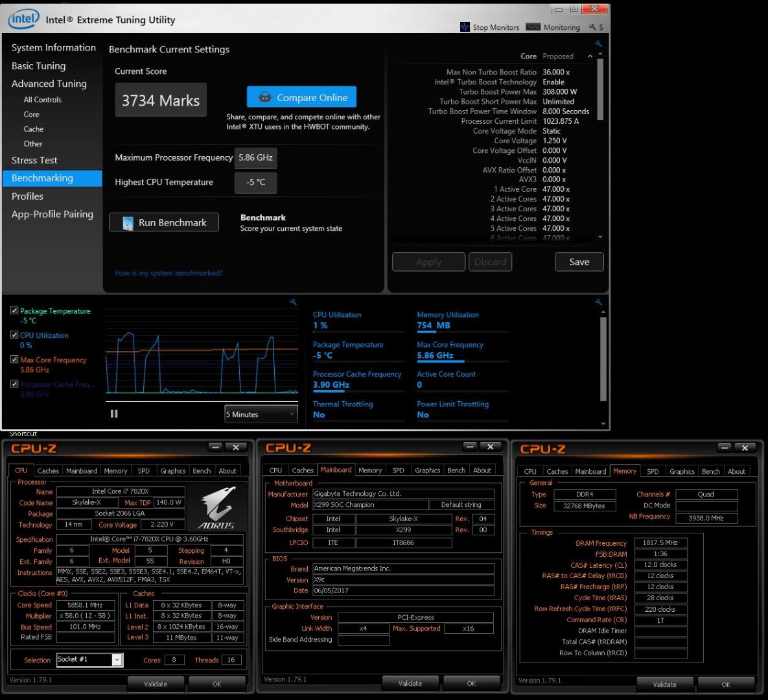The width and height of the screenshot is (768, 700).
Task: Click the wrench settings icon in top toolbar
Action: [592, 27]
